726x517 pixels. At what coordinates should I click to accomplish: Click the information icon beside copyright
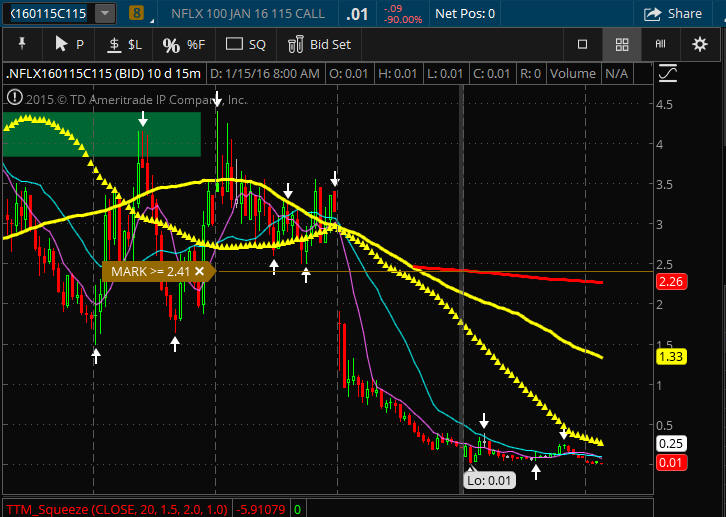(14, 98)
